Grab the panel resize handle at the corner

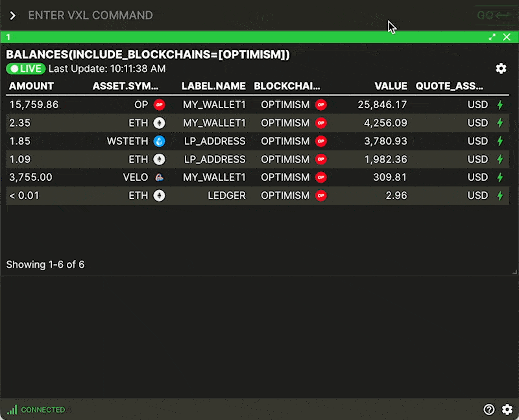[514, 272]
